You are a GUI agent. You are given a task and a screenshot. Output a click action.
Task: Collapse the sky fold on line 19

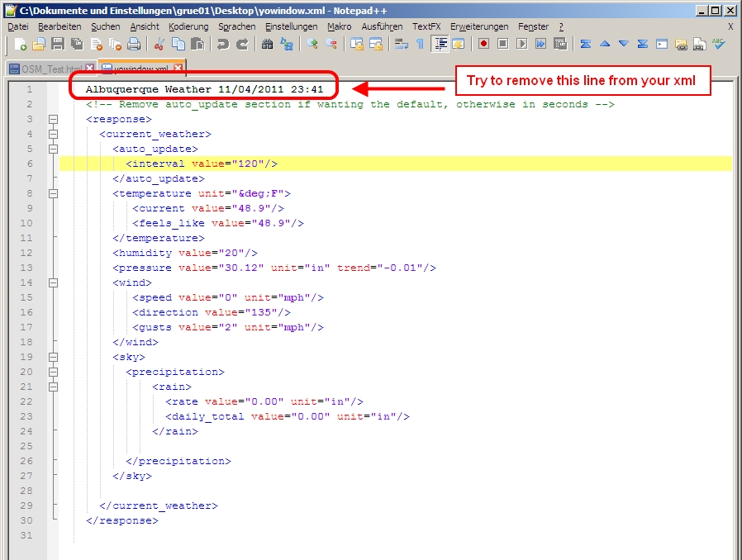pos(53,357)
